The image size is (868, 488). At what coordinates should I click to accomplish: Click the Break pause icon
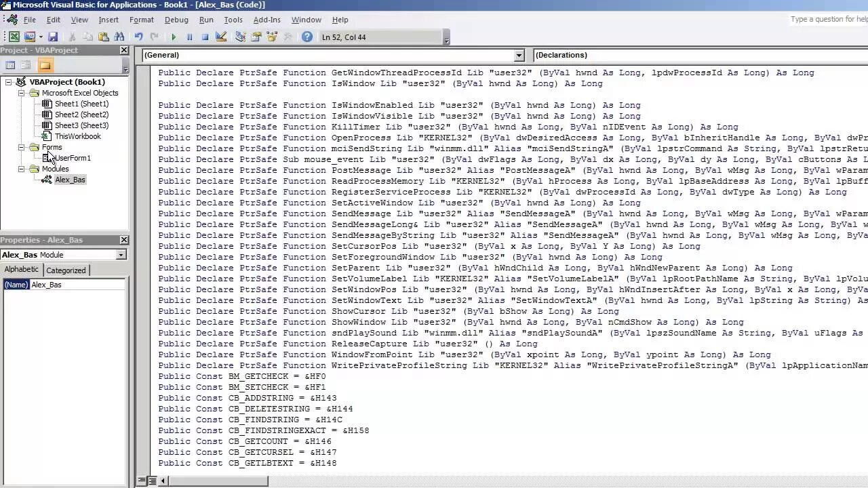click(x=189, y=37)
